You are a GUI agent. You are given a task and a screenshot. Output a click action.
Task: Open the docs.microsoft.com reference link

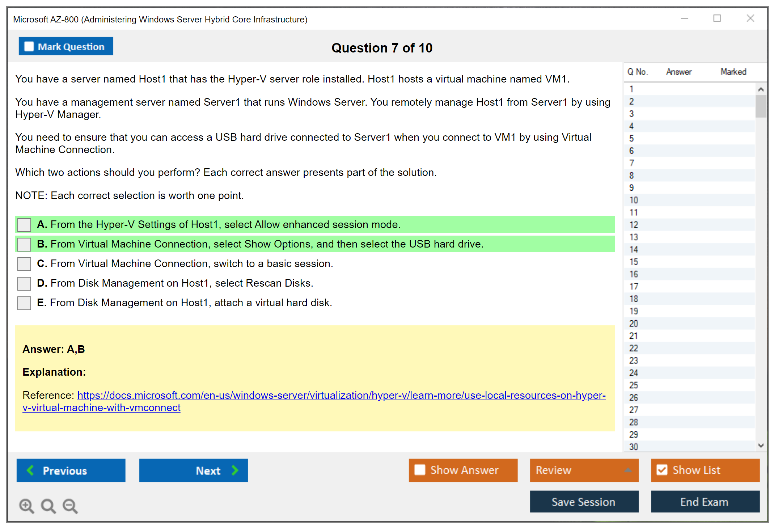[341, 395]
